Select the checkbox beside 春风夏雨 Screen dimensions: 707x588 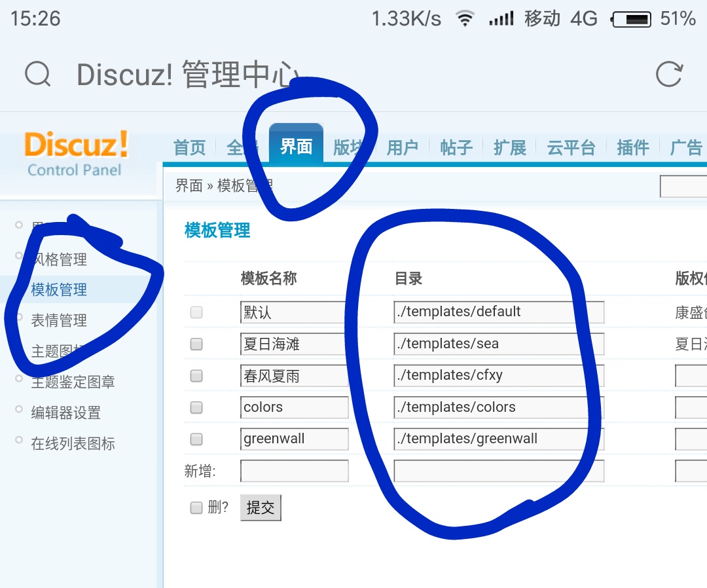tap(196, 376)
